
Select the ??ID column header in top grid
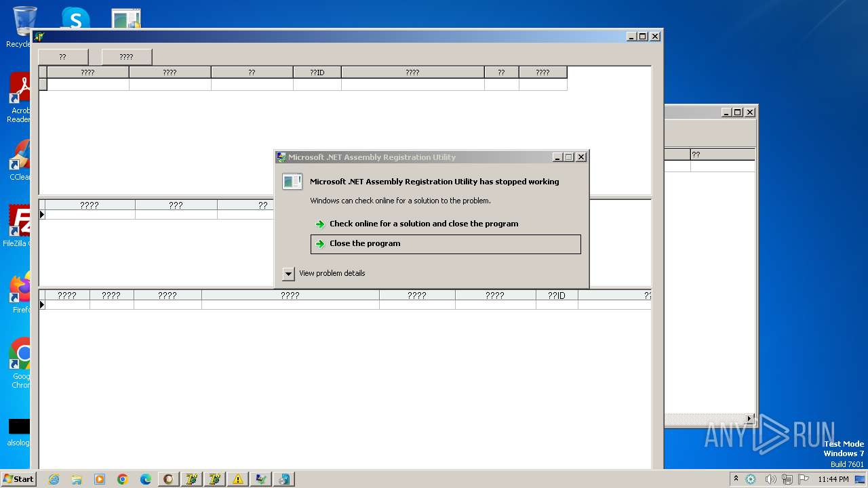click(x=317, y=72)
